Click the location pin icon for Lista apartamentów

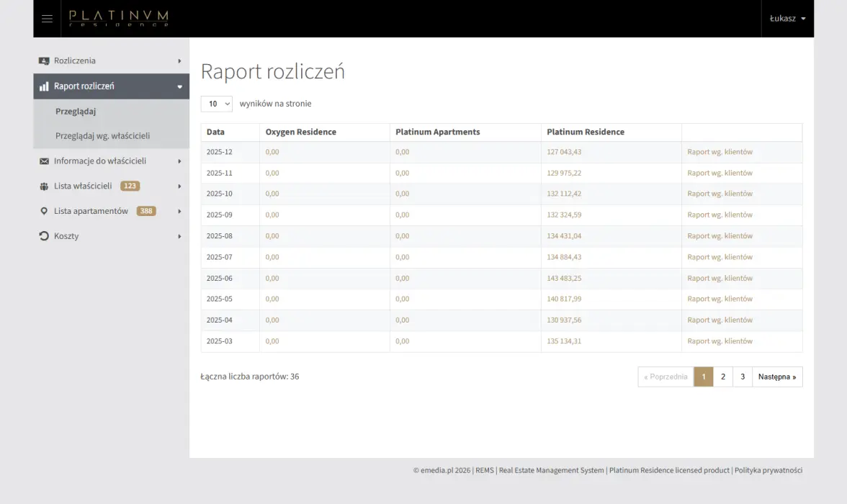[x=44, y=211]
